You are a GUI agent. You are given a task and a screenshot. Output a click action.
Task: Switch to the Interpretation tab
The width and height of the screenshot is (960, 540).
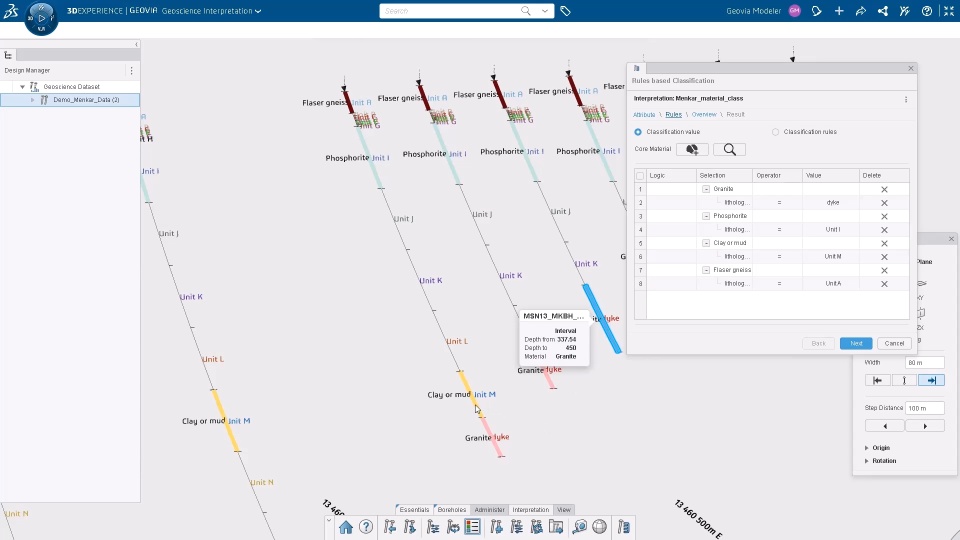531,509
